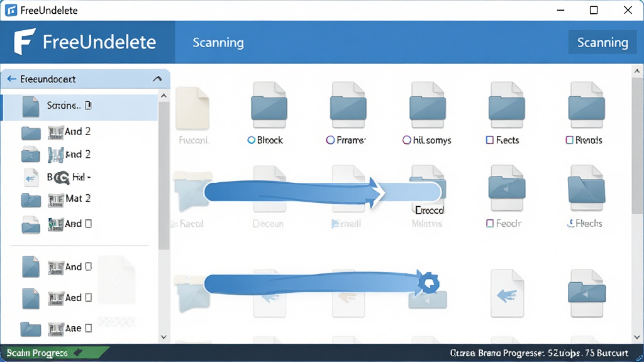Open the hil somys folder icon
This screenshot has height=362, width=644.
(x=428, y=105)
